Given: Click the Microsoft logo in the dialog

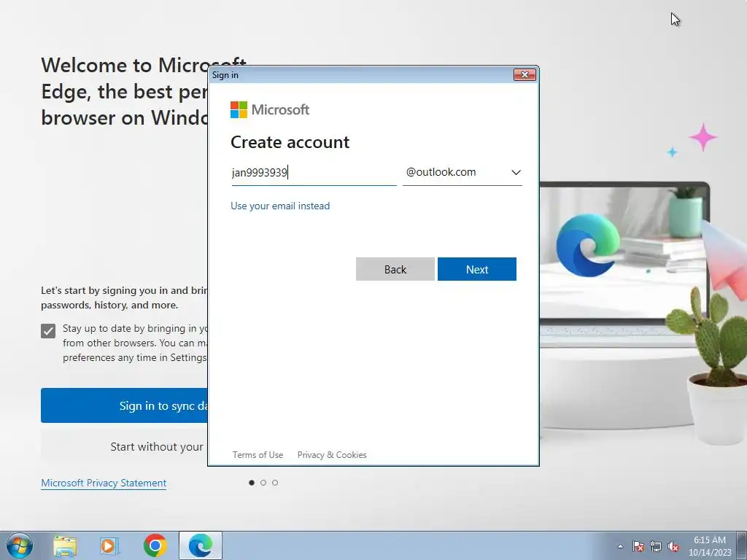Looking at the screenshot, I should [x=270, y=109].
